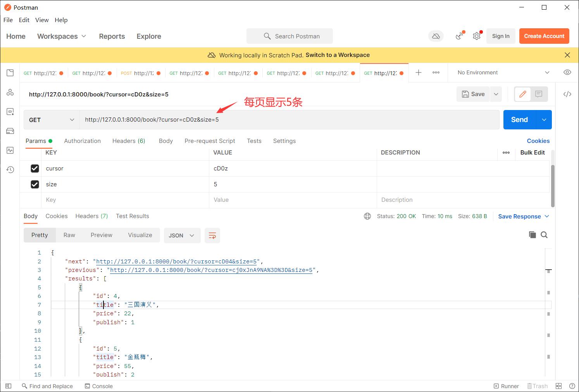Screen dimensions: 579x392
Task: Click the Search Postman field
Action: tap(289, 36)
